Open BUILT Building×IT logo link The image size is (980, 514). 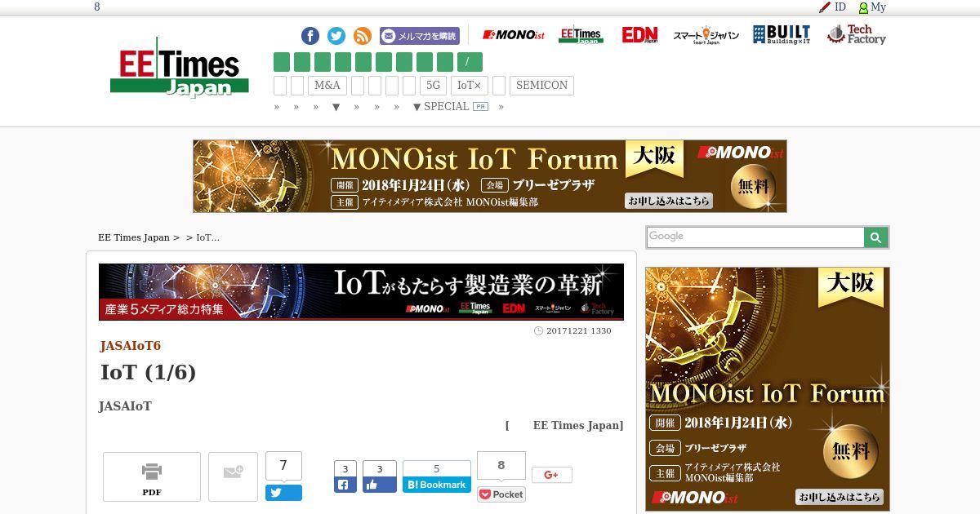point(782,35)
